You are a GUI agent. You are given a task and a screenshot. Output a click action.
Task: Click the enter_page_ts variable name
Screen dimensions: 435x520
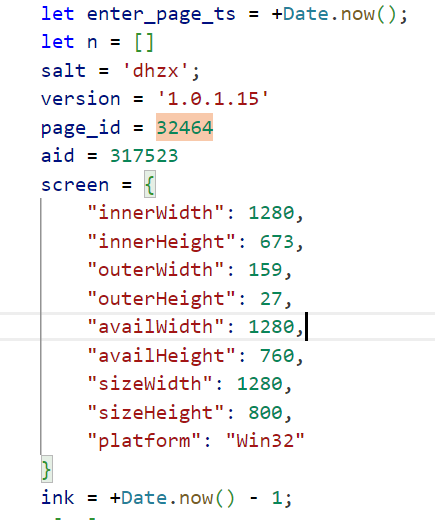pos(161,15)
